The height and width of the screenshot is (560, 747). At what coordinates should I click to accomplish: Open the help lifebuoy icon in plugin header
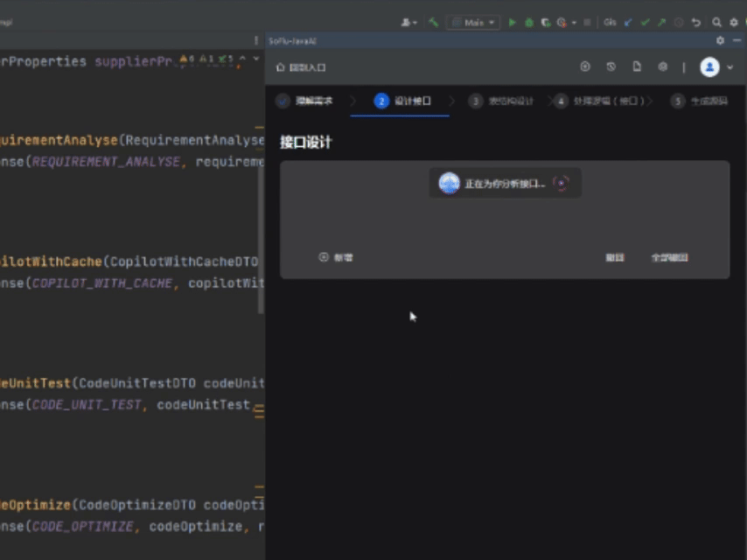pyautogui.click(x=663, y=66)
